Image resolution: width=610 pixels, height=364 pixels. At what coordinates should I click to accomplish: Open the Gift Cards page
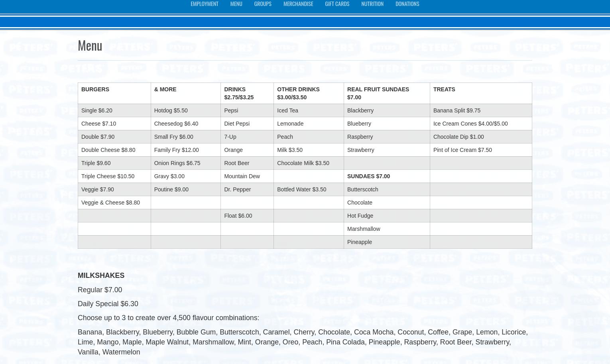pos(337,4)
